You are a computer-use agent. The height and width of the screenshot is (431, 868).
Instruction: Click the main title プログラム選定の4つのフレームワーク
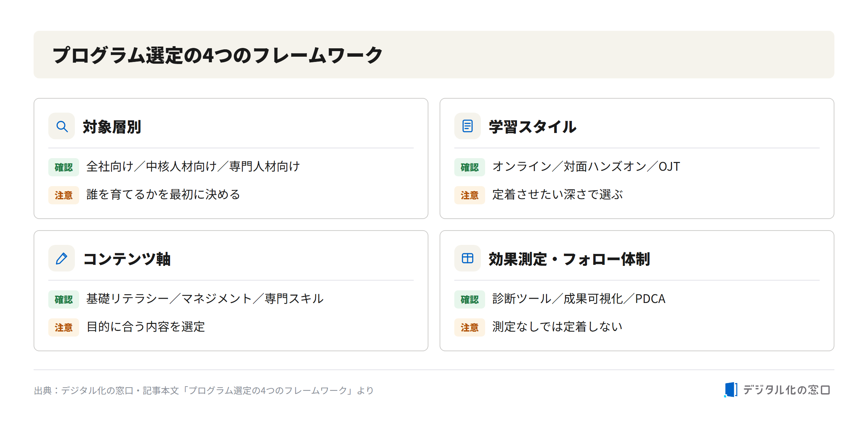(218, 55)
